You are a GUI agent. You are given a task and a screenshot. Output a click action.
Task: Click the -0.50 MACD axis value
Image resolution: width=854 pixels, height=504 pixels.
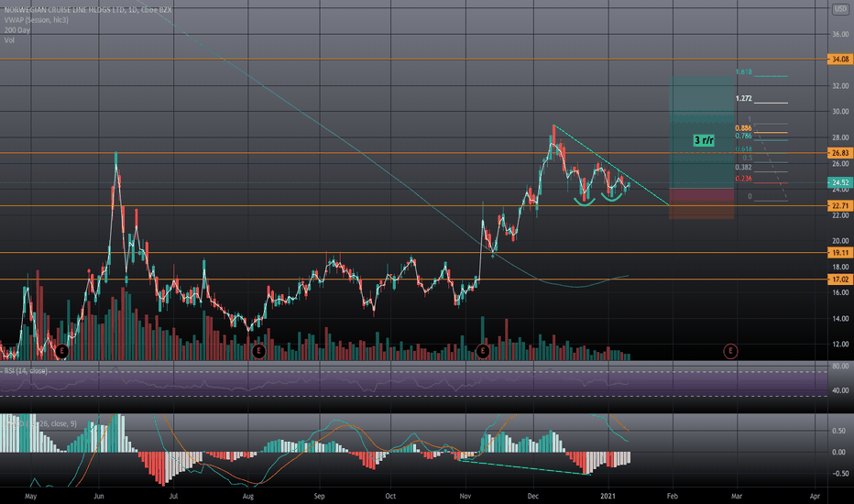pyautogui.click(x=838, y=474)
